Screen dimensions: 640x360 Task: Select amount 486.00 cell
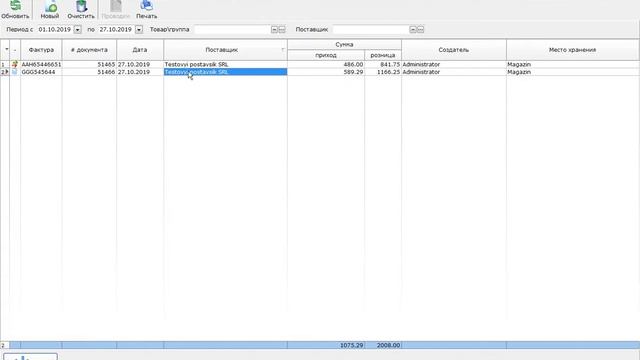click(x=326, y=64)
